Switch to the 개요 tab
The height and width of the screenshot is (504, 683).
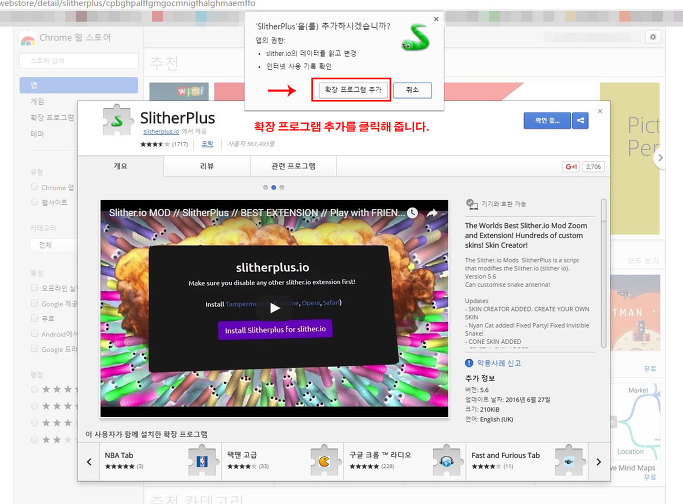120,166
